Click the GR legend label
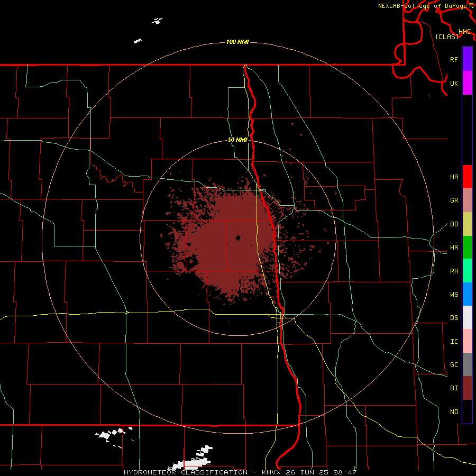This screenshot has height=476, width=476. click(x=454, y=200)
